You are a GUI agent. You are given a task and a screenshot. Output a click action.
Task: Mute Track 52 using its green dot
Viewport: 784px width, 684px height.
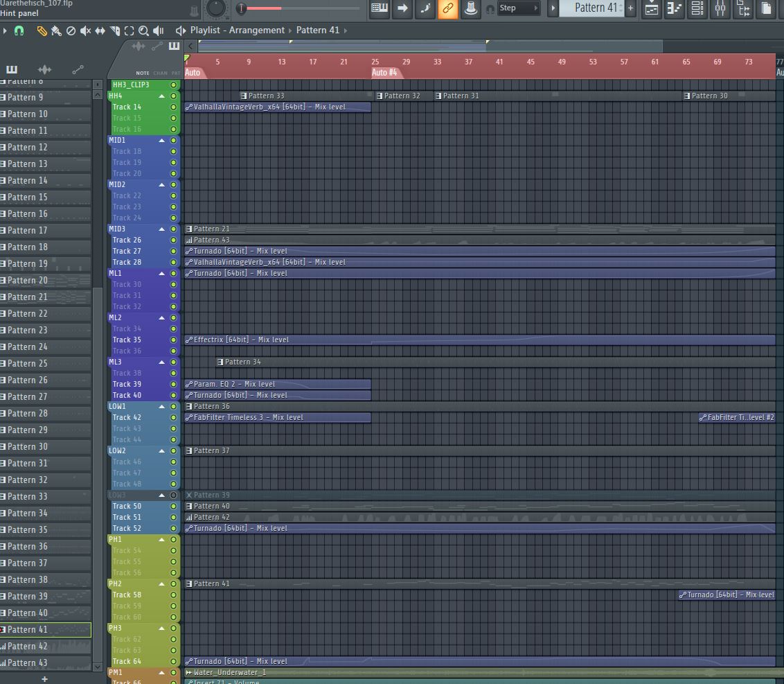coord(174,528)
